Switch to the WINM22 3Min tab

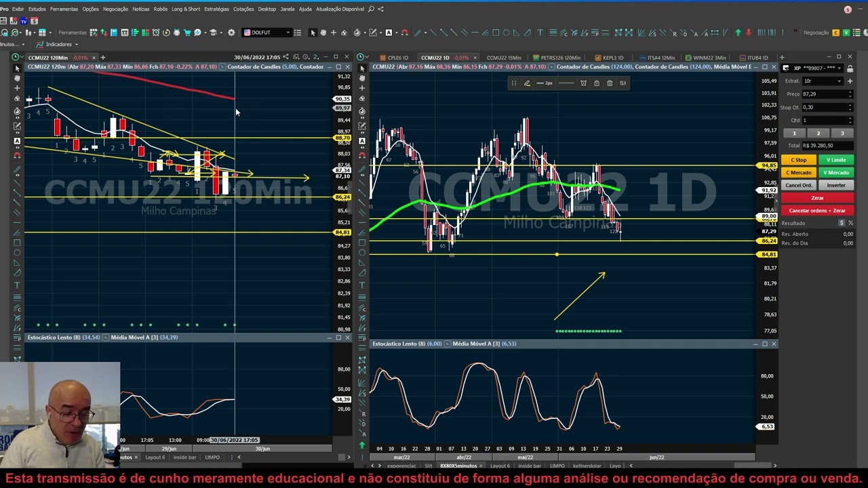point(706,58)
